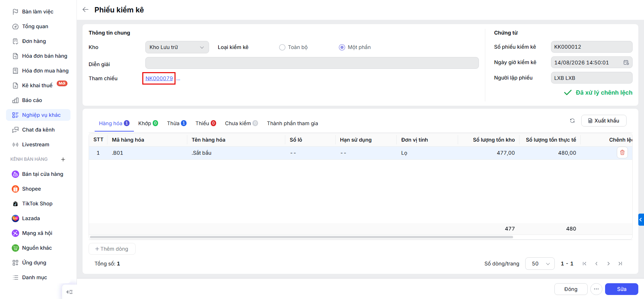Open the Kho Lưu trữ dropdown

pyautogui.click(x=177, y=47)
